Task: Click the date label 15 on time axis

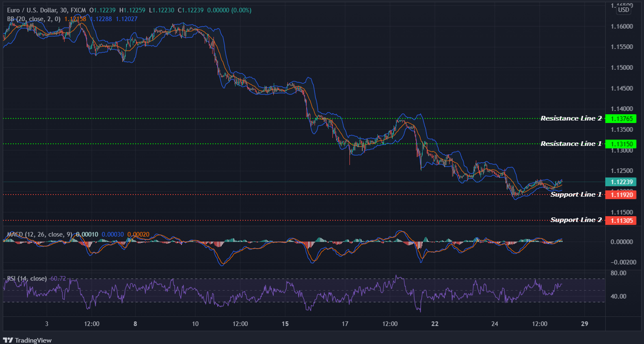Action: 285,324
